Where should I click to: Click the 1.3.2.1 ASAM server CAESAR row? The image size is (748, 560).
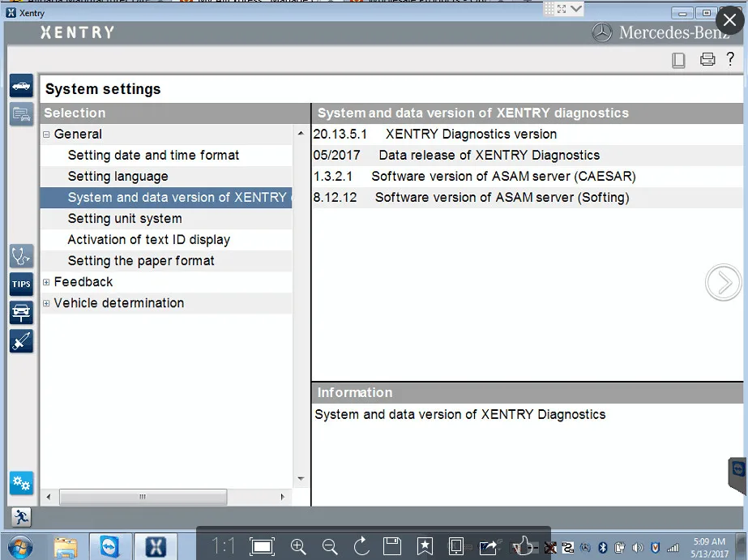527,176
